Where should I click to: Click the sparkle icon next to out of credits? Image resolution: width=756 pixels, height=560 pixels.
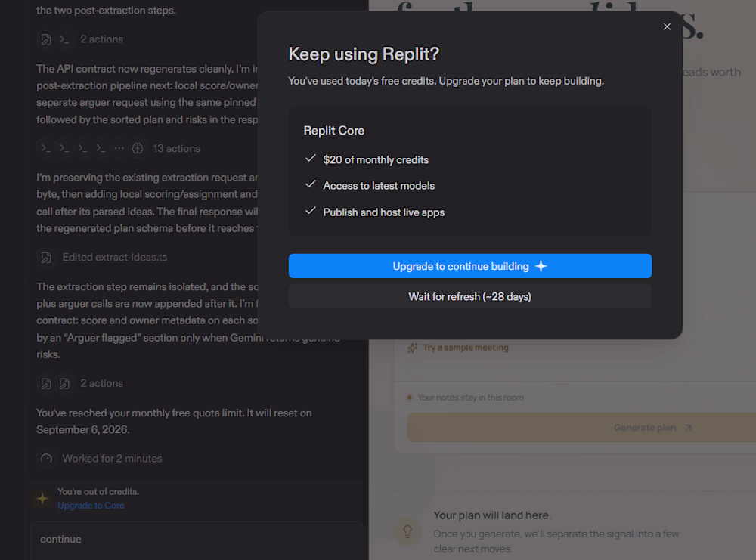[42, 498]
